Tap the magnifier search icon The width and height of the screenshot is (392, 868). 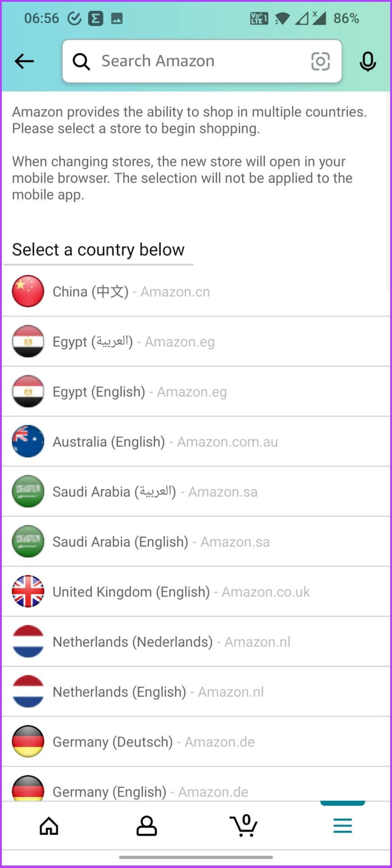point(81,61)
